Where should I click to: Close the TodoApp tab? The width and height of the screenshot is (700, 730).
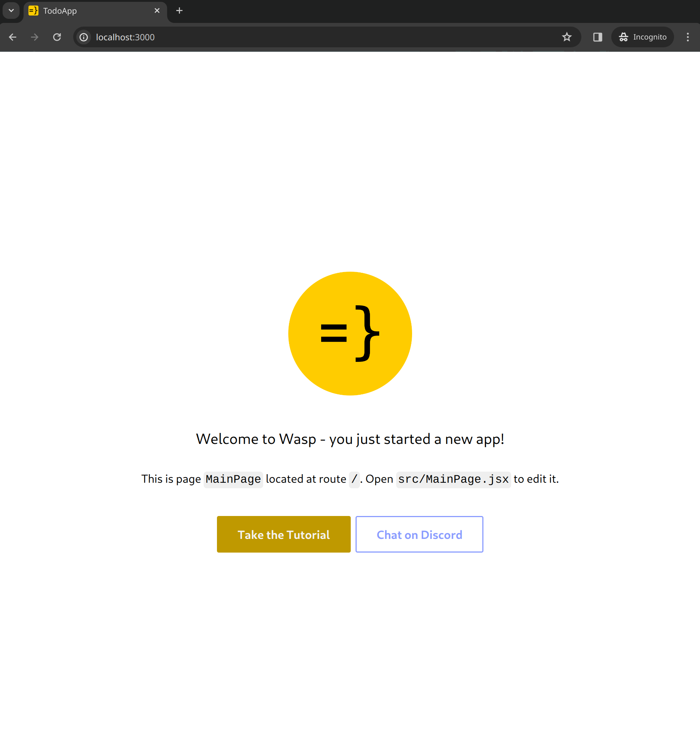pos(157,11)
